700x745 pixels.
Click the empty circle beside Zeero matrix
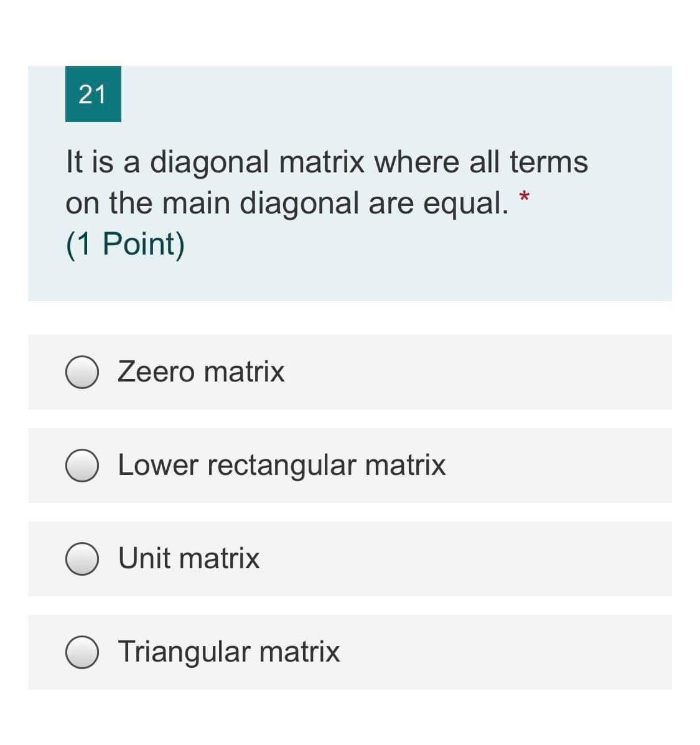pos(83,372)
